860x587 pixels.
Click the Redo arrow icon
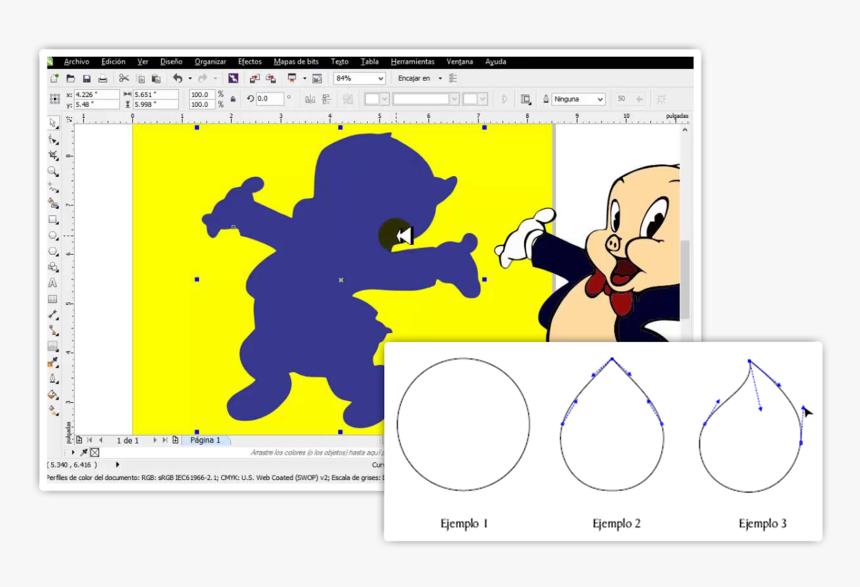tap(202, 78)
